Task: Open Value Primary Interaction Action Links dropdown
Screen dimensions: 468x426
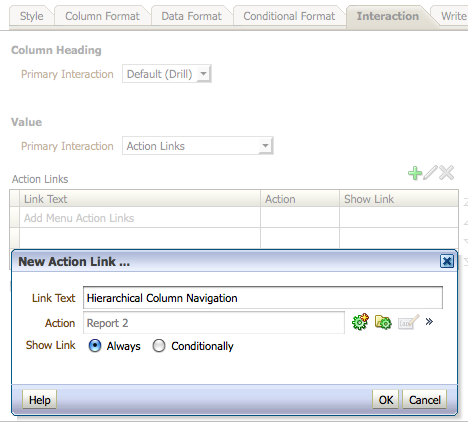Action: point(198,146)
